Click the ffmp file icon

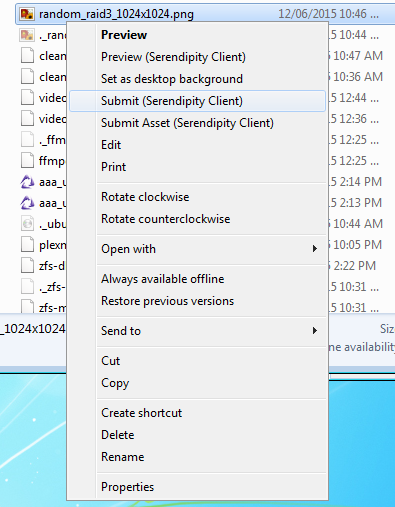coord(27,161)
